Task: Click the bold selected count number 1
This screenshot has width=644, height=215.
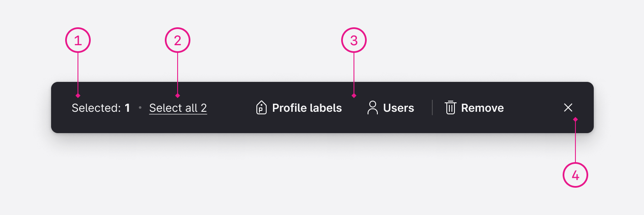Action: click(127, 108)
